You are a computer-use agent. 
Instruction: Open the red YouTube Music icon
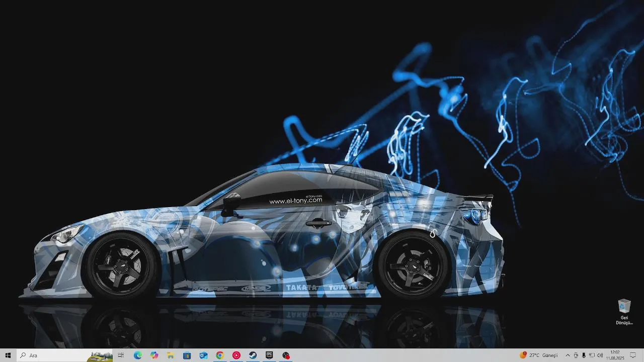tap(236, 355)
